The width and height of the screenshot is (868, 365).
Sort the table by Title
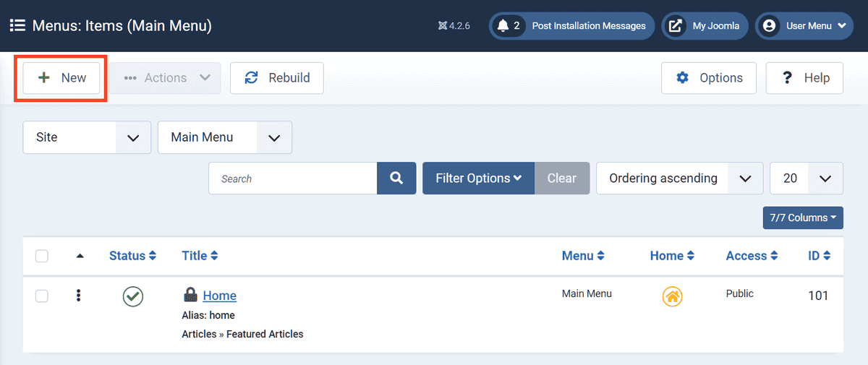200,256
